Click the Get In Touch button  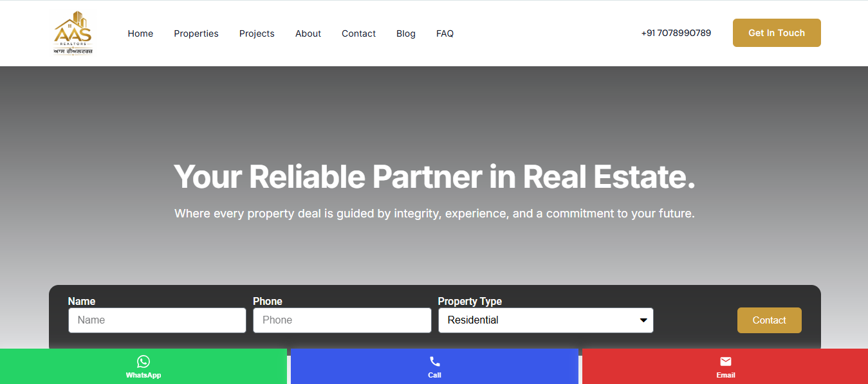coord(777,33)
